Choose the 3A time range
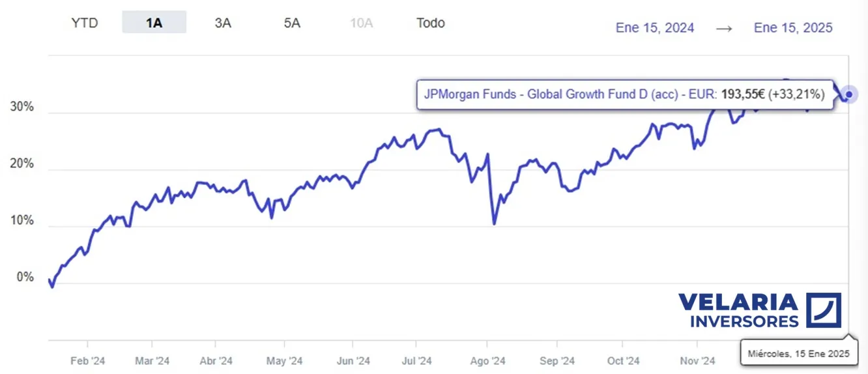This screenshot has height=374, width=868. click(x=223, y=23)
